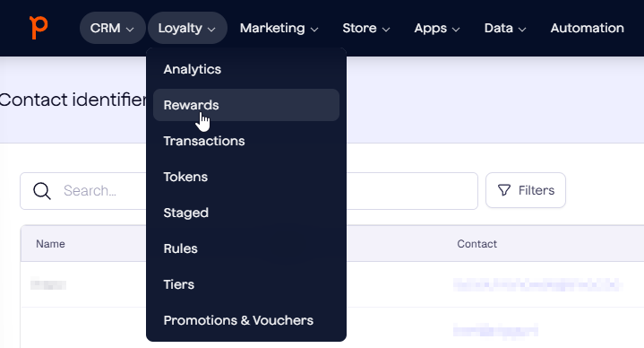Go to Automation in the top nav
Viewport: 644px width, 348px height.
coord(587,28)
